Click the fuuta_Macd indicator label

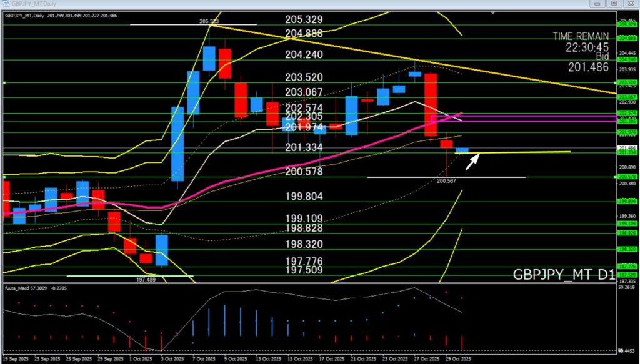point(31,288)
